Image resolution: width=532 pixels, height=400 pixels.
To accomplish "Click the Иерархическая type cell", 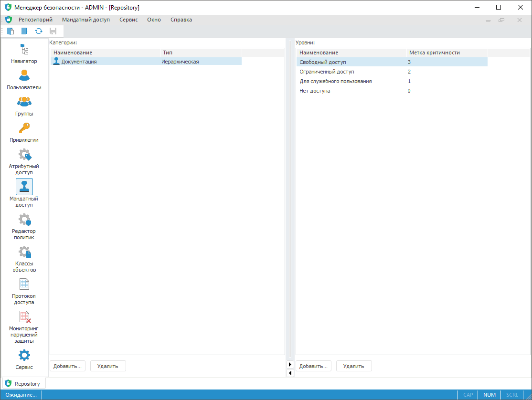I will click(x=180, y=62).
